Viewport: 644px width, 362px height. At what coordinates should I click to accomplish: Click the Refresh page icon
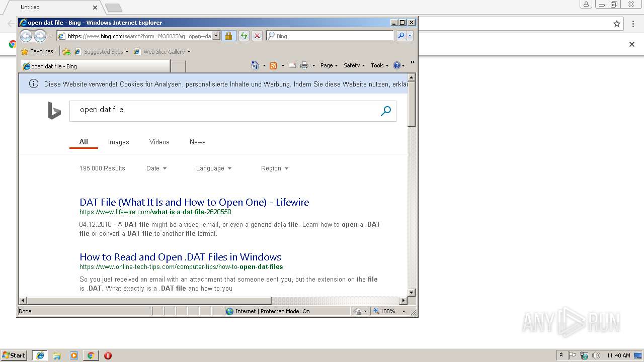(x=244, y=36)
